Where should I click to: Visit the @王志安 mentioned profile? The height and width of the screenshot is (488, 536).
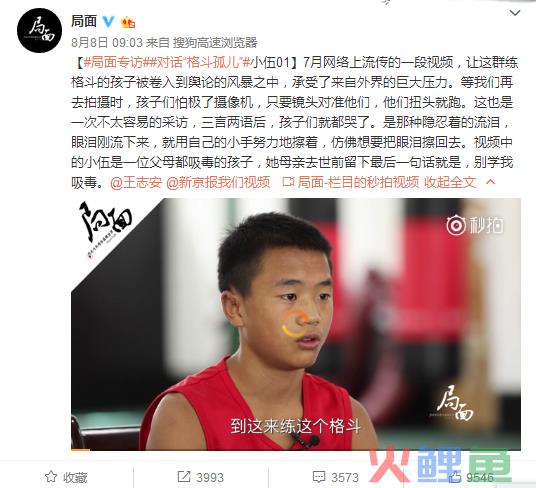(x=136, y=182)
